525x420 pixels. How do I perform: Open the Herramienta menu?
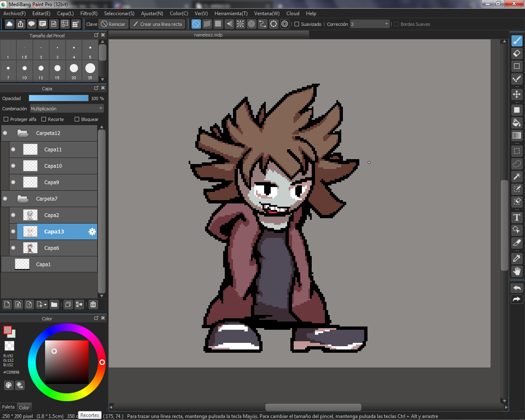click(x=231, y=14)
